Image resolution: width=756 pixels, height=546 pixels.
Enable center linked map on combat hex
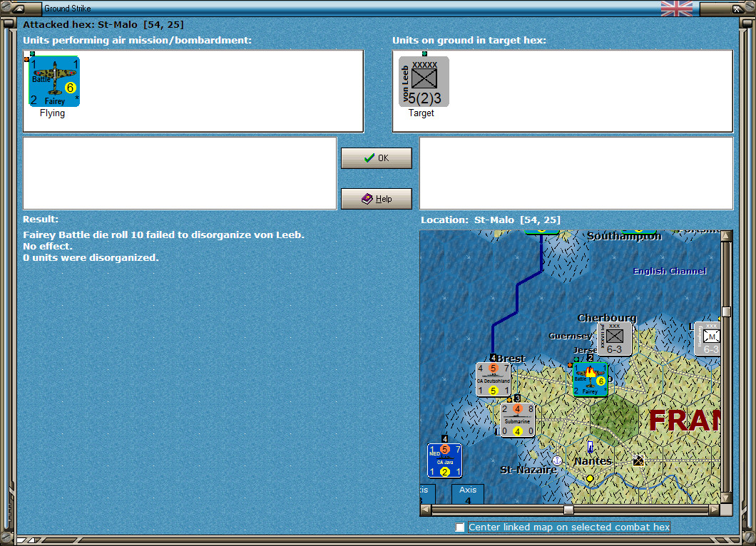coord(460,527)
